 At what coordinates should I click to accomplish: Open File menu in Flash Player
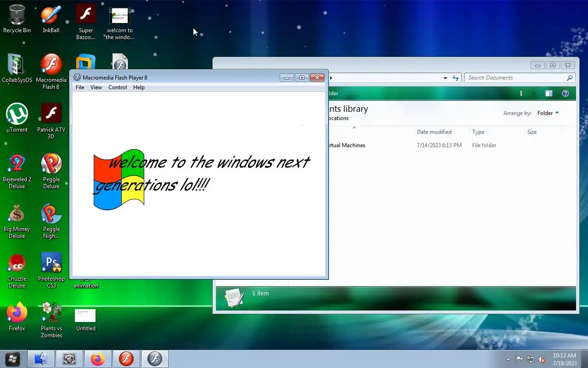click(x=80, y=87)
